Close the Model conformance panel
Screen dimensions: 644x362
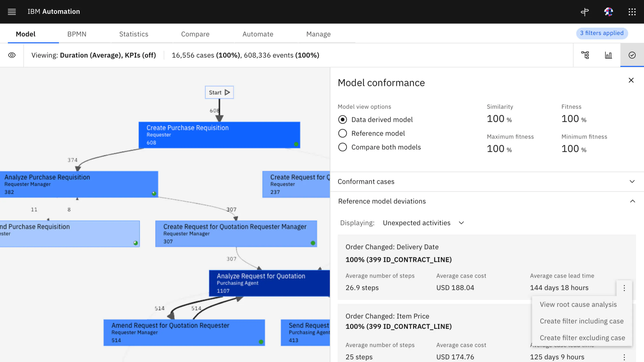point(631,80)
